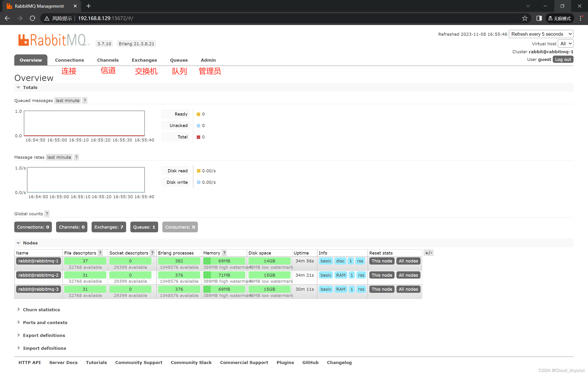
Task: Toggle Message rates last minute range
Action: coord(59,157)
